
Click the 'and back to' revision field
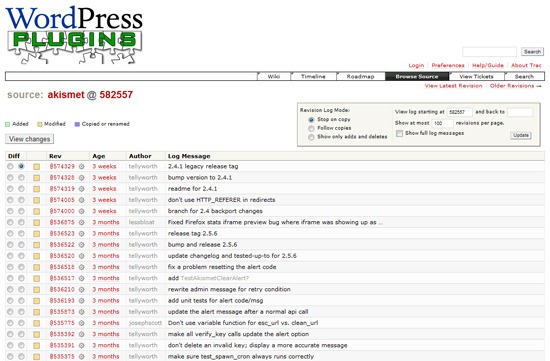tap(520, 112)
